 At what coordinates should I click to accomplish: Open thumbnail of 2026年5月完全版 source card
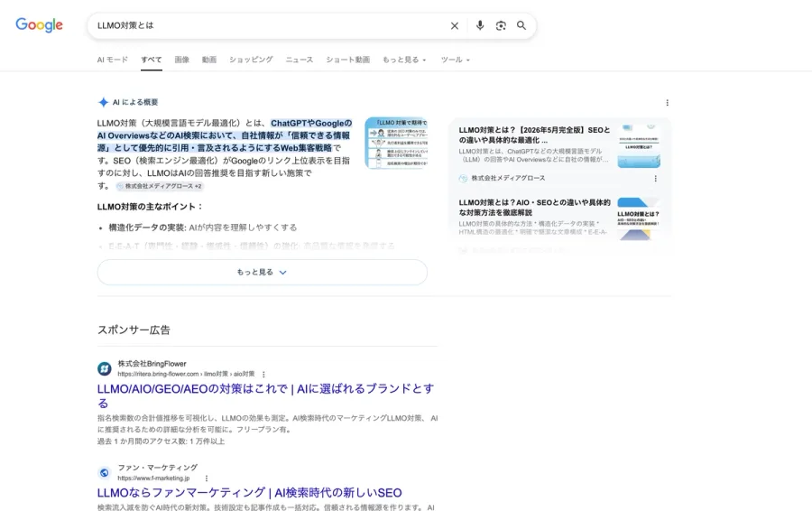[639, 145]
